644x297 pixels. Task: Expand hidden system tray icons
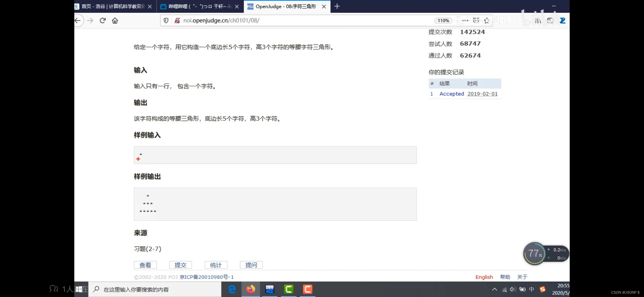pos(494,289)
